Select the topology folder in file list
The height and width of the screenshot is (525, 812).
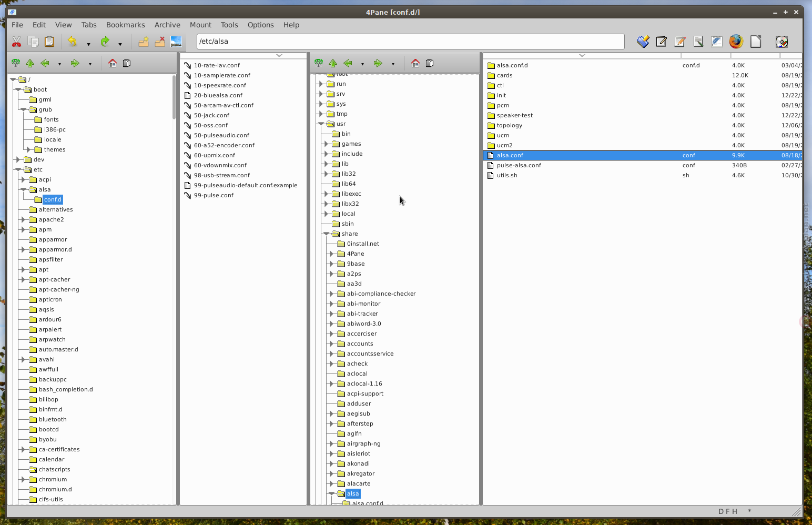pos(509,125)
